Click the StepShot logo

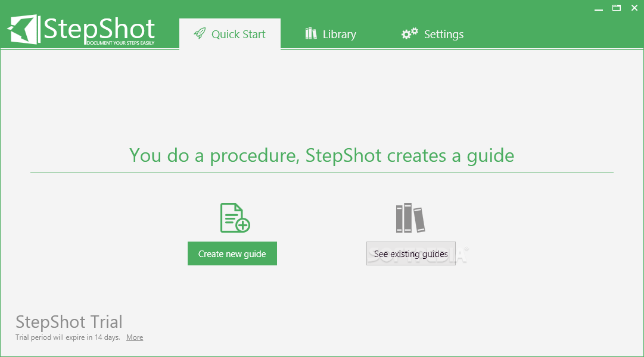click(x=81, y=30)
